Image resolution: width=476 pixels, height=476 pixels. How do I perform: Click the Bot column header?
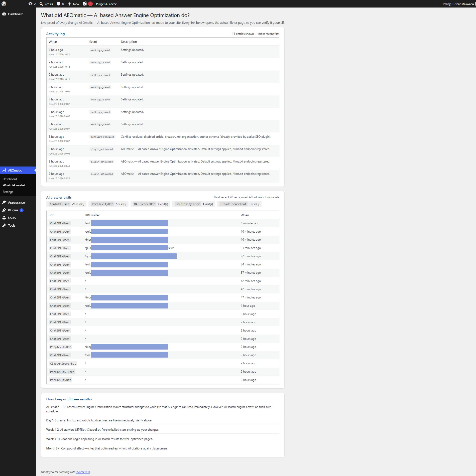click(51, 215)
